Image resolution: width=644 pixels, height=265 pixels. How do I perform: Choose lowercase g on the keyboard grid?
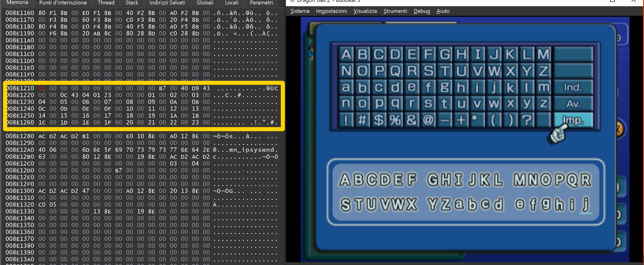[445, 87]
